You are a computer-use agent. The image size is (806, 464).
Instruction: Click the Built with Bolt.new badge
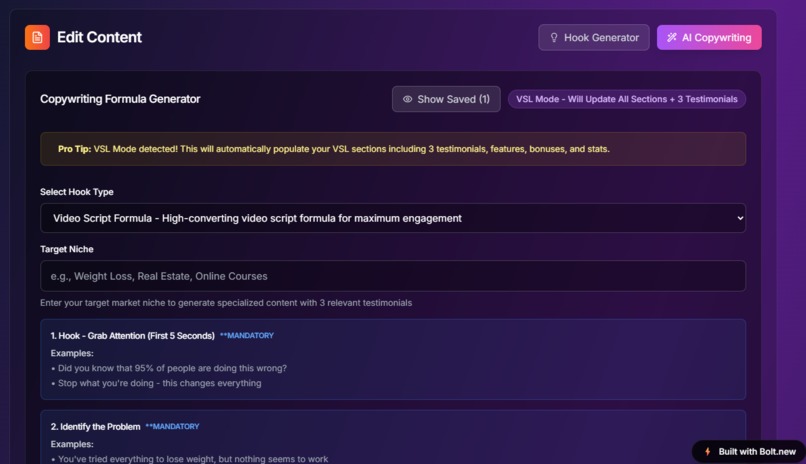coord(748,452)
